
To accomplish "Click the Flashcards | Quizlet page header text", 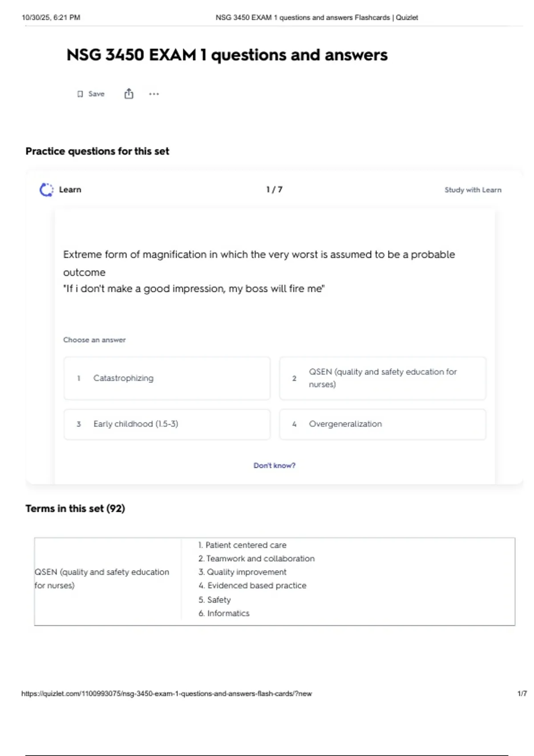I will 316,18.
